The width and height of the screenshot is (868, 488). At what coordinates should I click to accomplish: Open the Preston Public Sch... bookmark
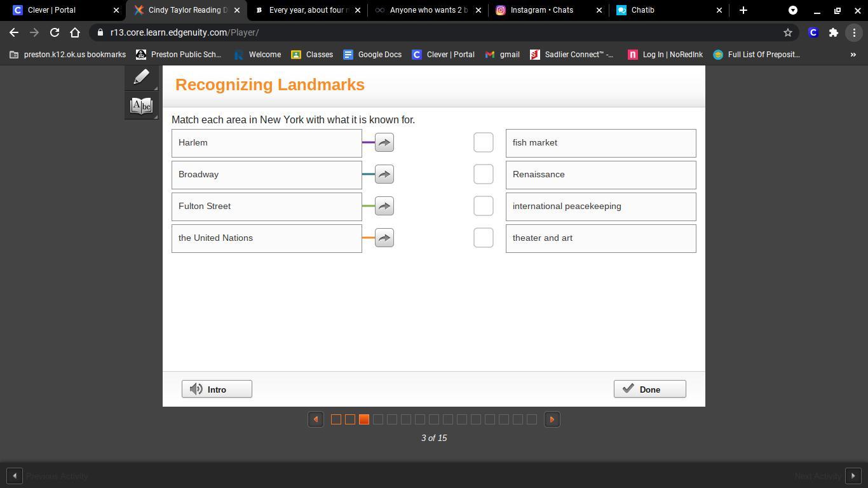point(179,55)
